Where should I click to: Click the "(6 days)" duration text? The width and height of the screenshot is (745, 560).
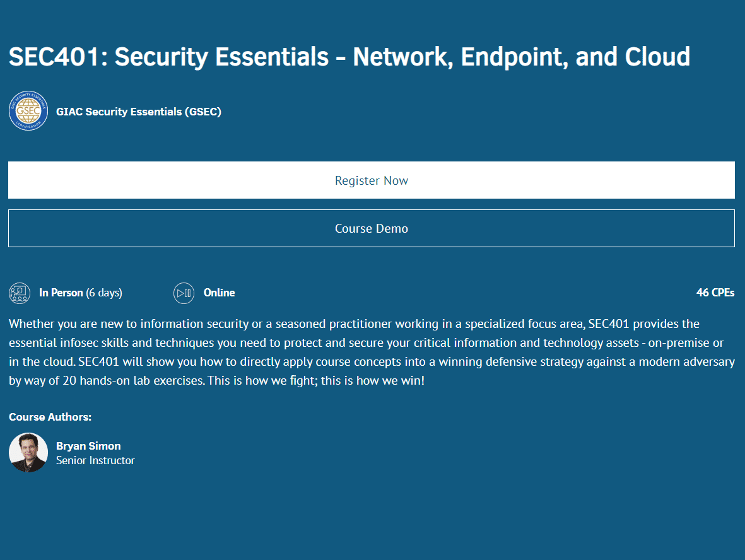coord(104,293)
